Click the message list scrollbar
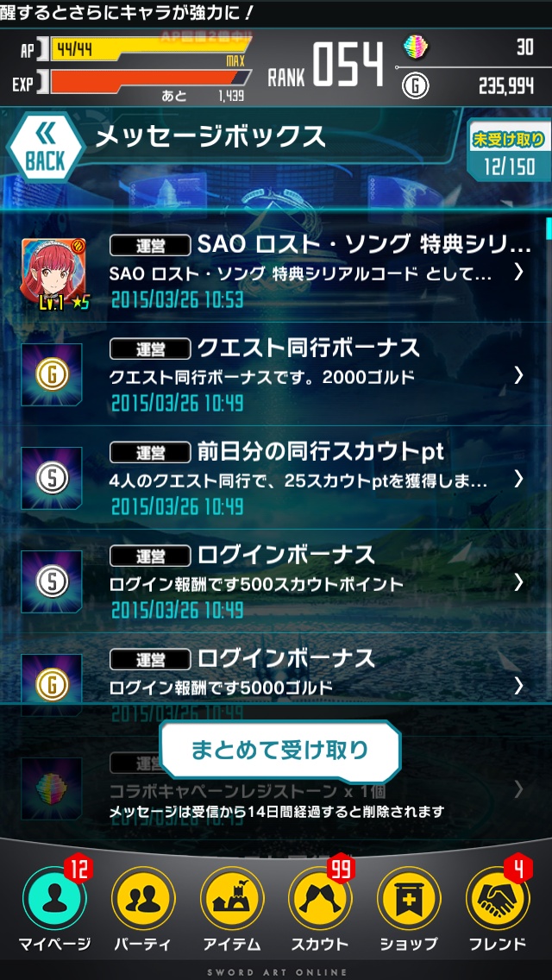Viewport: 552px width, 980px height. (x=549, y=228)
